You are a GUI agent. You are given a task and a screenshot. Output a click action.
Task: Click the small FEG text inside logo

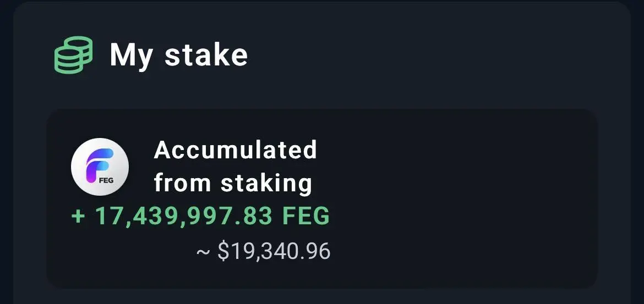[106, 180]
